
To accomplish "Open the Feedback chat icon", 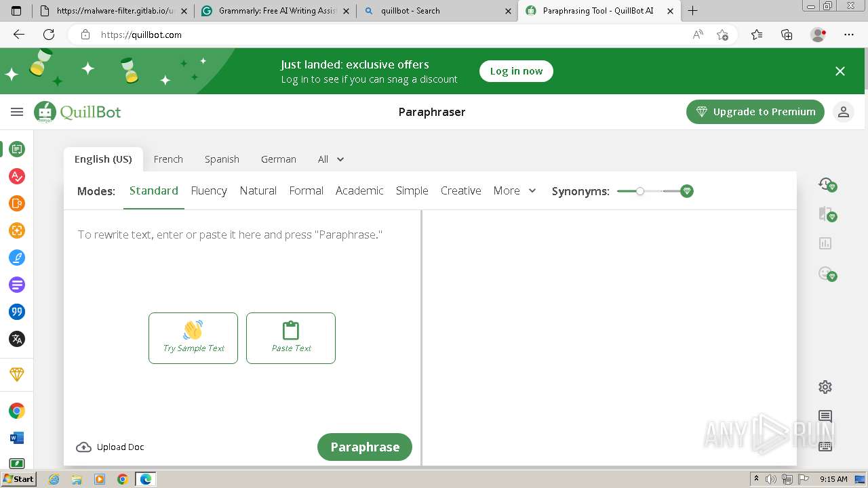I will [x=825, y=416].
